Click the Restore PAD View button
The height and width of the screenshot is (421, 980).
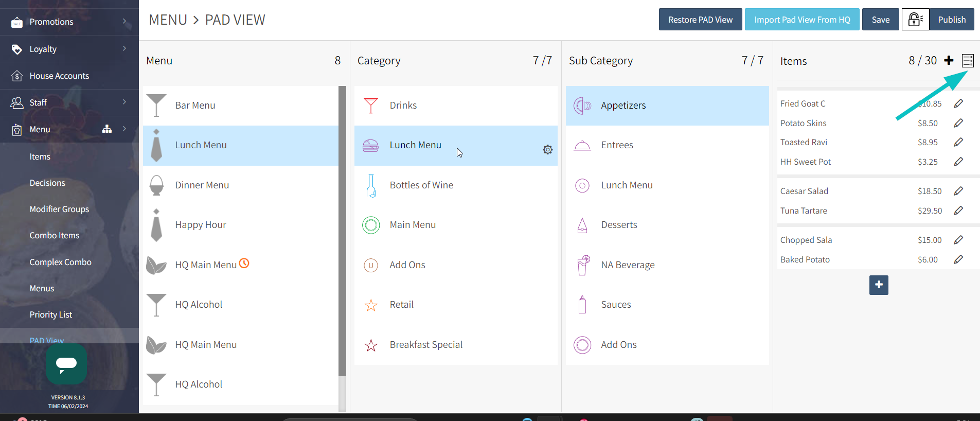click(x=700, y=20)
